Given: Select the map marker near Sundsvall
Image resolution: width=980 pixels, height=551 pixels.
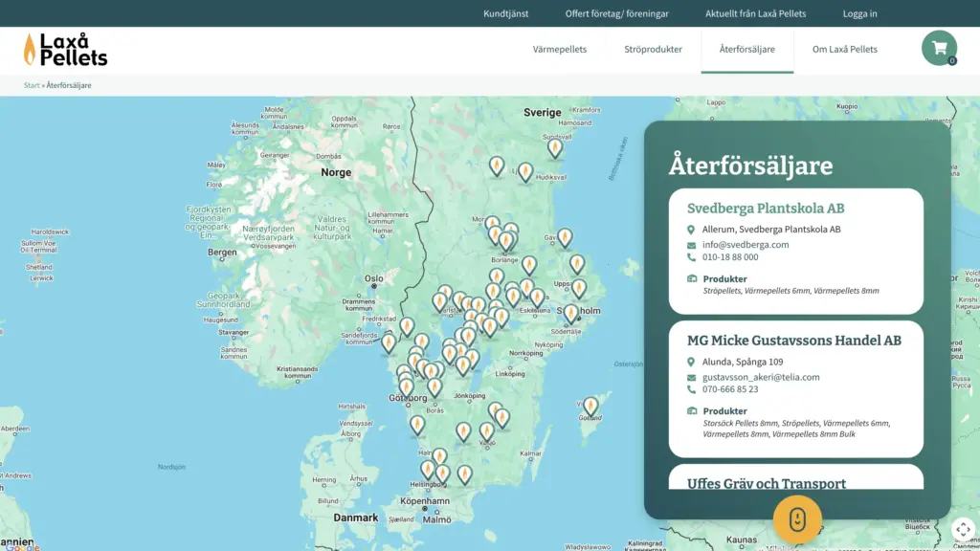Looking at the screenshot, I should [x=554, y=147].
